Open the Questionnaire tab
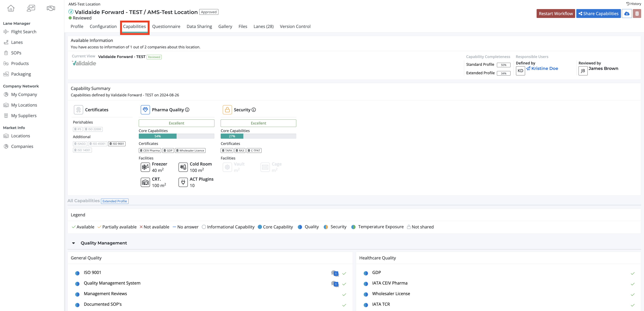This screenshot has height=311, width=644. (166, 26)
